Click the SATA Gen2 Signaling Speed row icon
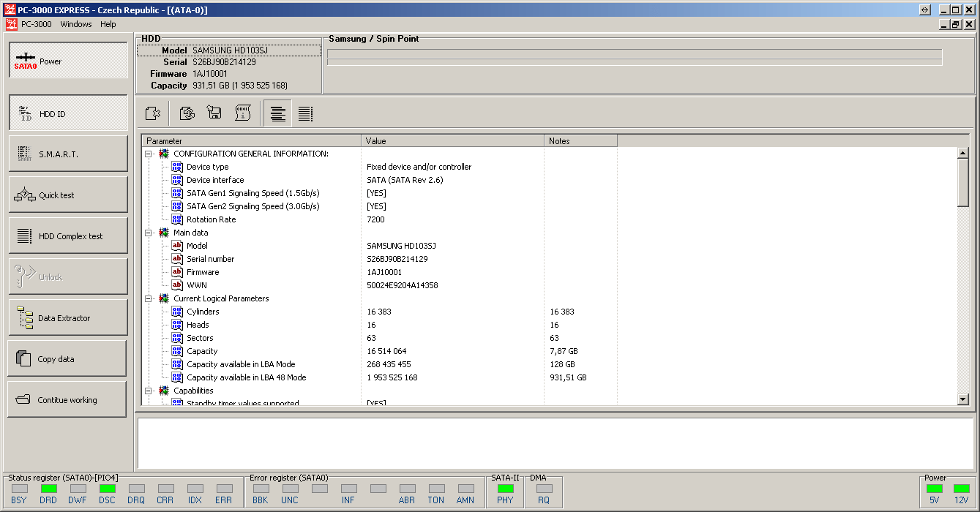The width and height of the screenshot is (980, 512). pos(177,206)
